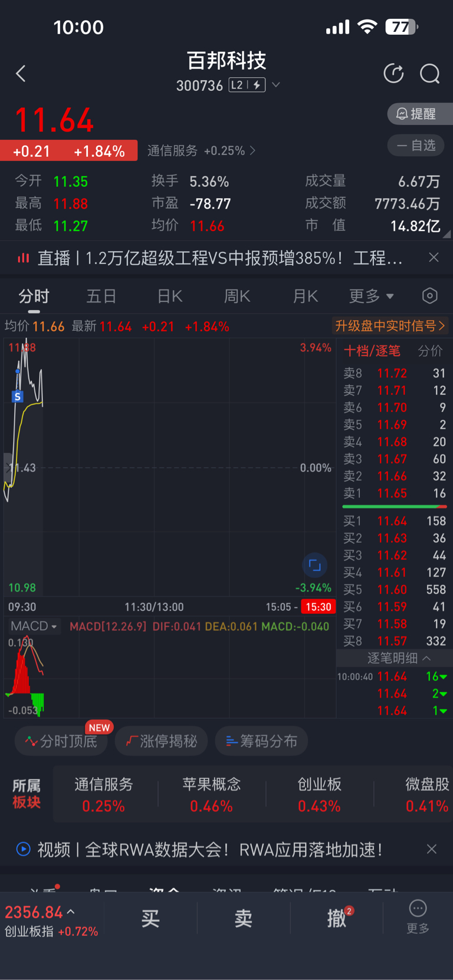This screenshot has width=453, height=980.
Task: Select 卖8 price 11.72 row
Action: click(x=395, y=373)
